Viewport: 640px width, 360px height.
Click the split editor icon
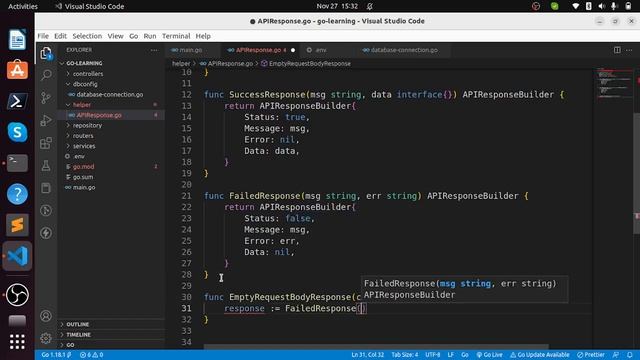click(617, 50)
